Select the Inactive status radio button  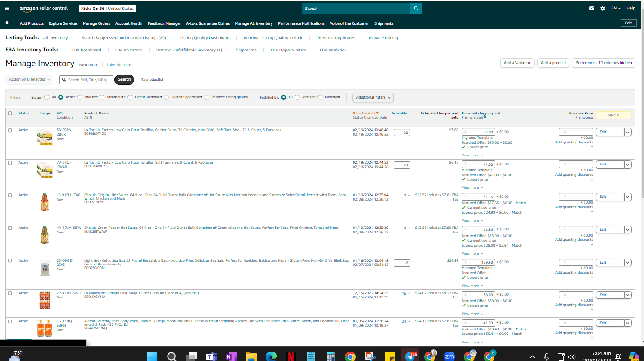[x=80, y=97]
